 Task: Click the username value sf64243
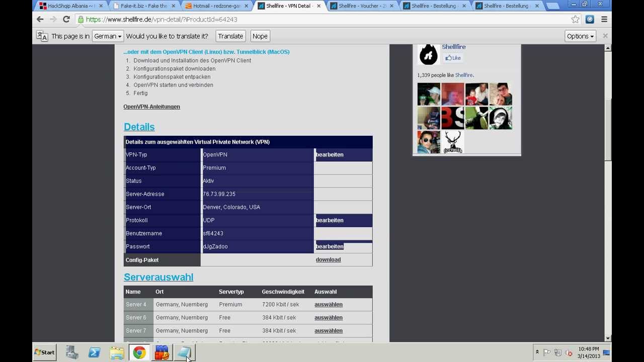(x=213, y=233)
